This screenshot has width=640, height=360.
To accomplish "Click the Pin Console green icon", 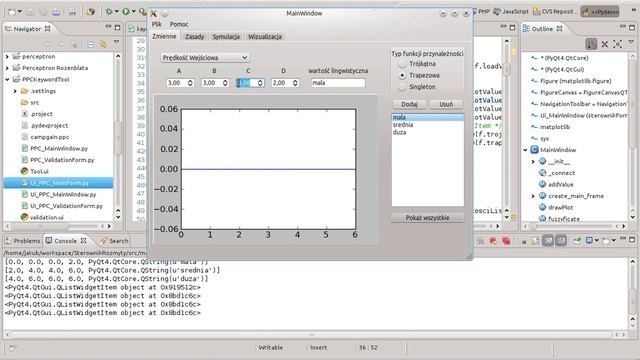I will pos(577,241).
